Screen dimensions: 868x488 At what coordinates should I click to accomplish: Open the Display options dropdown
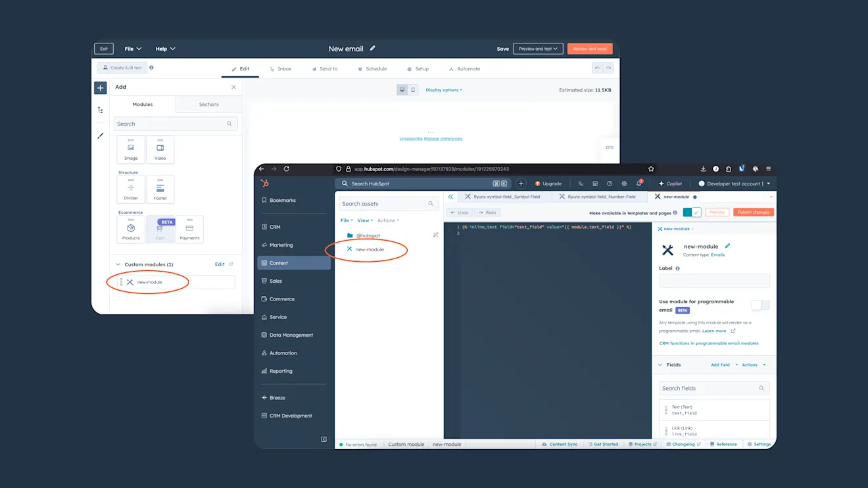click(x=443, y=90)
